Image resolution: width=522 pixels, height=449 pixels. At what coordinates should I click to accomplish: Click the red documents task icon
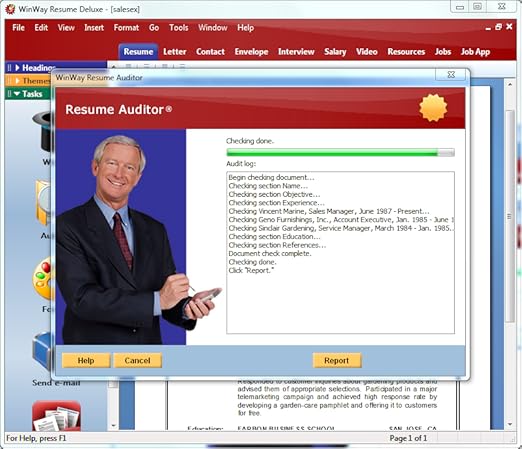click(56, 416)
